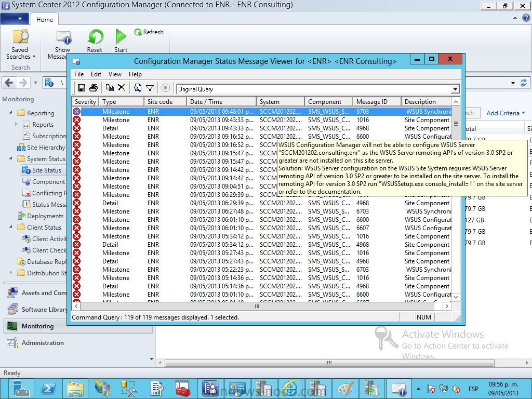Switch to Software Library workspace

[x=37, y=310]
